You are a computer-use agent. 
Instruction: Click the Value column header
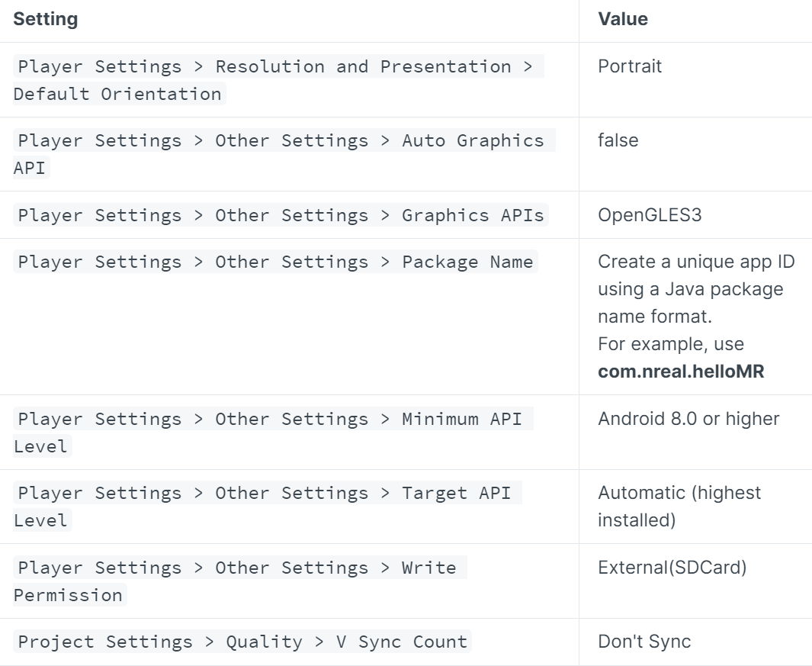point(623,20)
